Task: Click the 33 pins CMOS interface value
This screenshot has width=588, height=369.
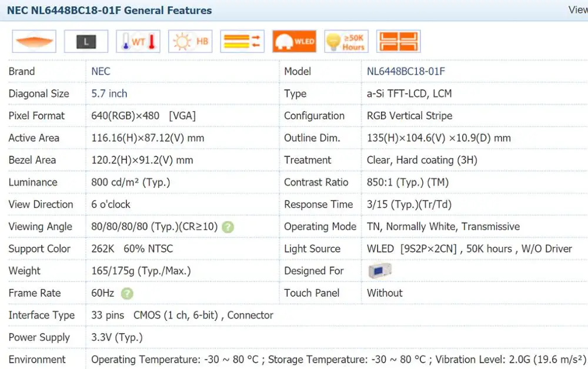Action: [182, 315]
